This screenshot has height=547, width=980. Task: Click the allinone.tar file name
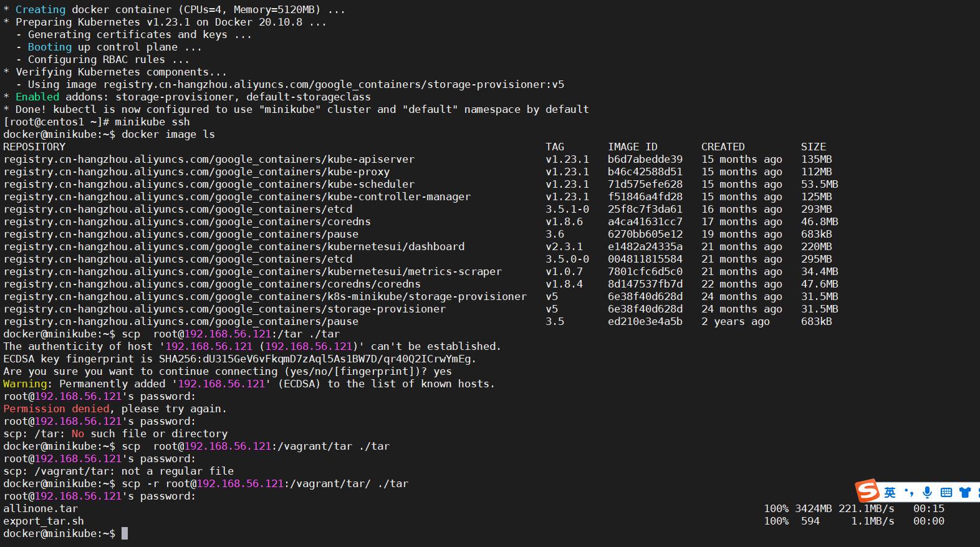pyautogui.click(x=41, y=508)
